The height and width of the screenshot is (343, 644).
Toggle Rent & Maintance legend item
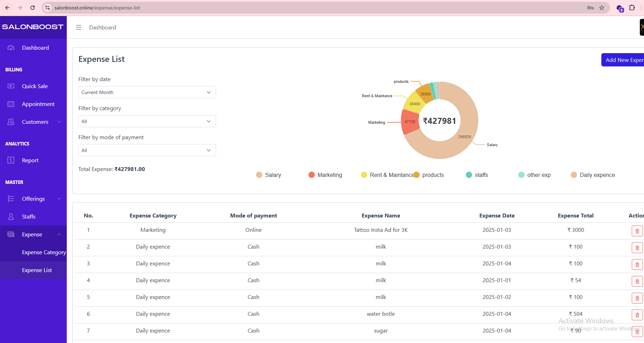pos(387,175)
